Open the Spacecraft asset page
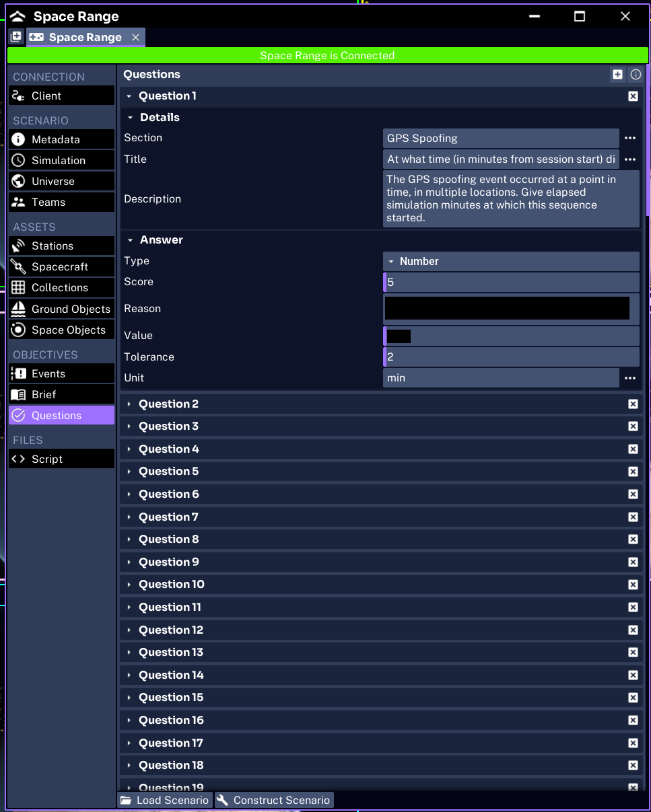 [x=61, y=266]
